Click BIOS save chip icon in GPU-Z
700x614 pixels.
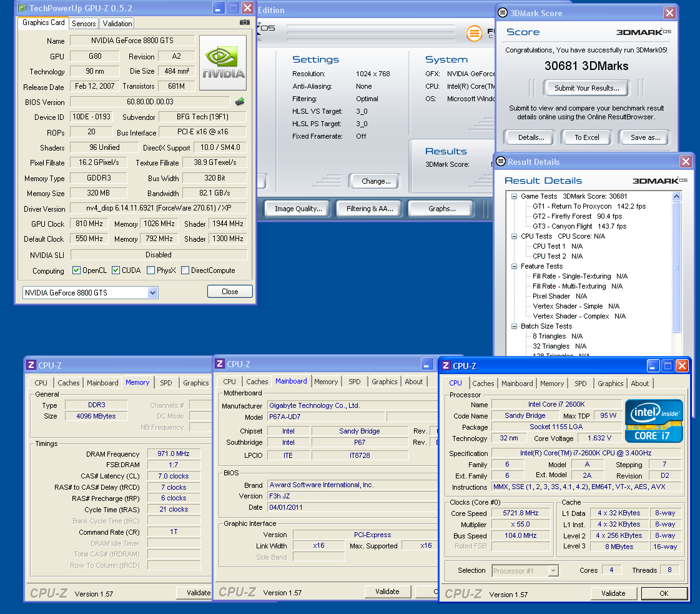[240, 102]
